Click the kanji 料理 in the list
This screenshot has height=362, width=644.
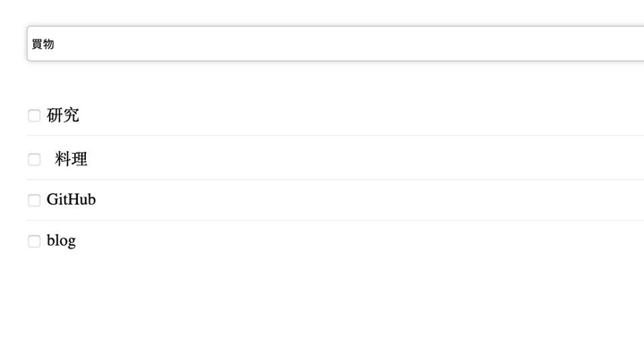(71, 159)
